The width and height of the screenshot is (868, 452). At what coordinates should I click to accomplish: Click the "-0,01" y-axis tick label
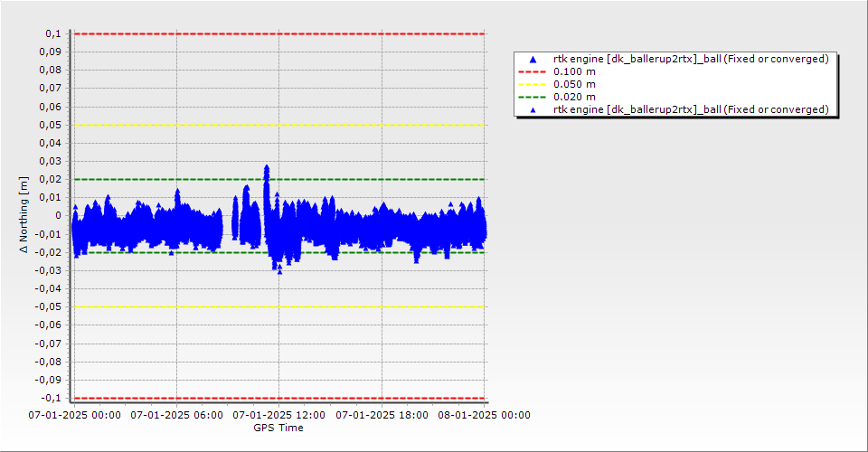[x=49, y=234]
